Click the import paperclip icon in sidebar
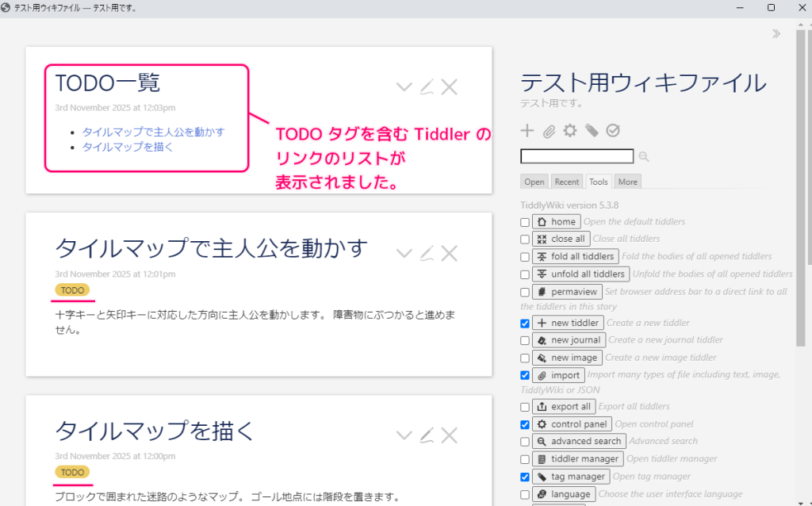Screen dimensions: 812x506 pyautogui.click(x=549, y=131)
